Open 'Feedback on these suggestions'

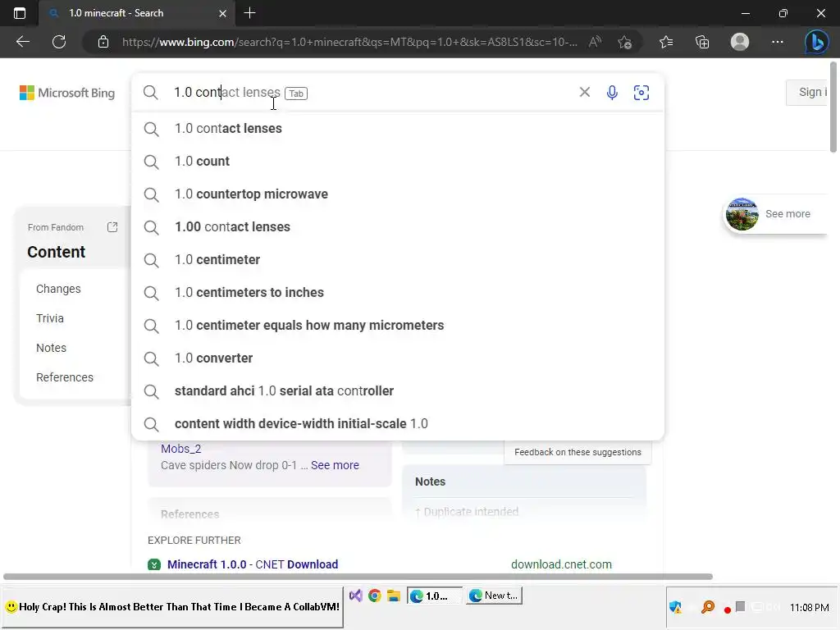point(577,452)
